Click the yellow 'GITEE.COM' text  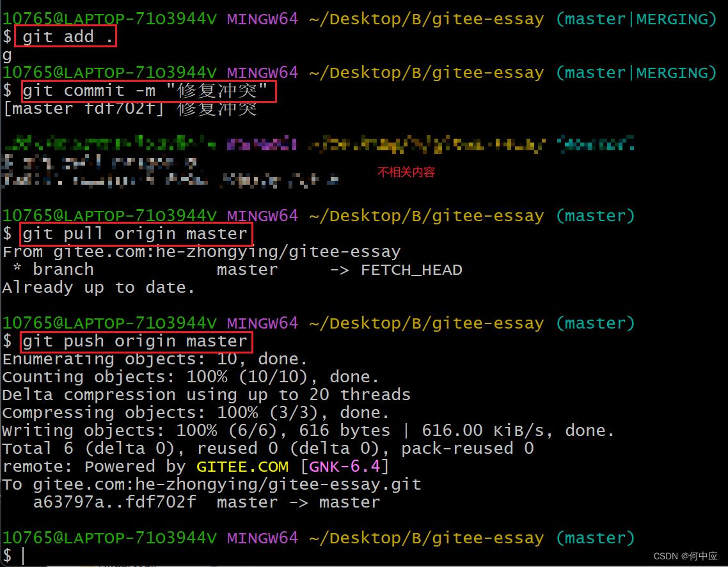tap(242, 467)
